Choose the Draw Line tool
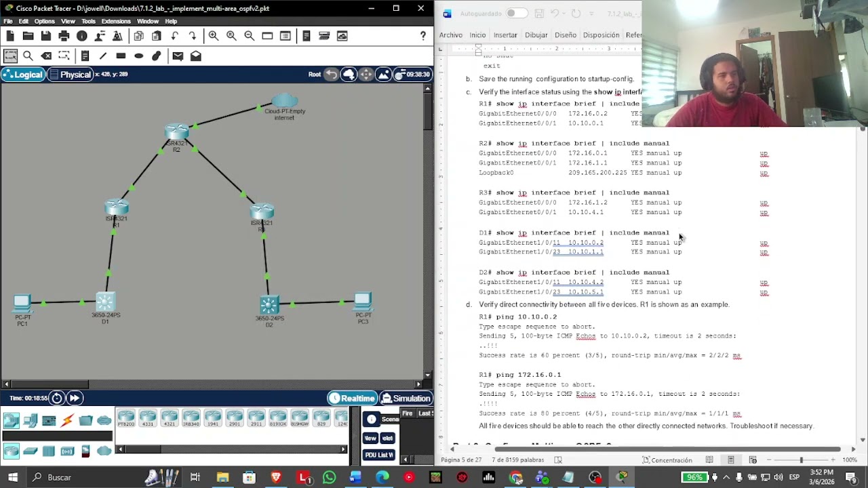 tap(102, 56)
